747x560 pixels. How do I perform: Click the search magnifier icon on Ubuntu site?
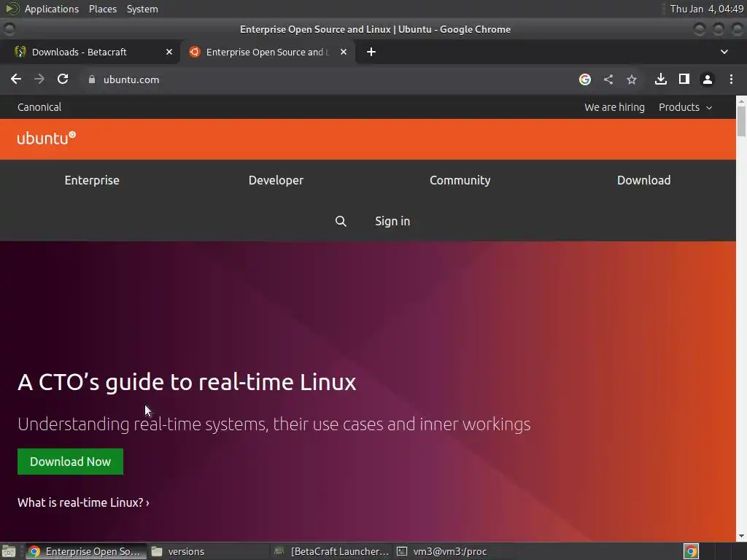[341, 221]
